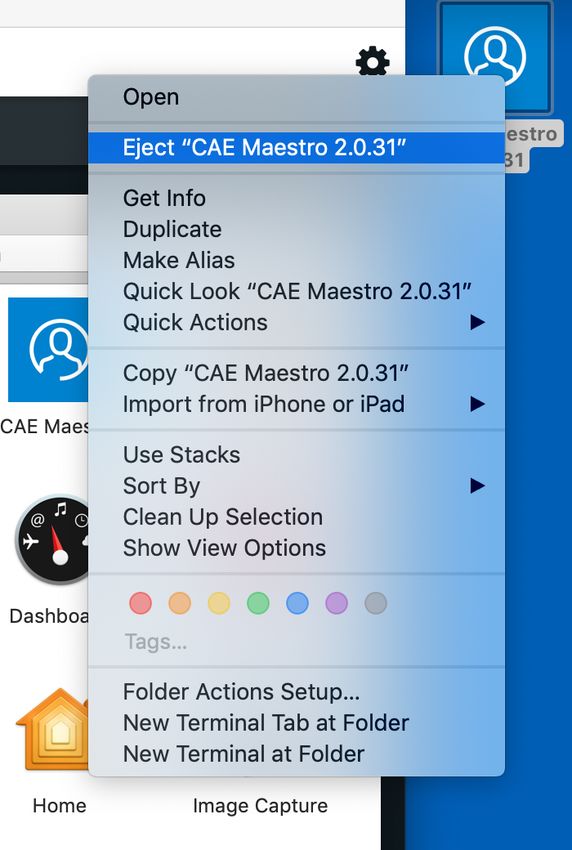The width and height of the screenshot is (572, 850).
Task: Apply the gray tag color
Action: 376,603
